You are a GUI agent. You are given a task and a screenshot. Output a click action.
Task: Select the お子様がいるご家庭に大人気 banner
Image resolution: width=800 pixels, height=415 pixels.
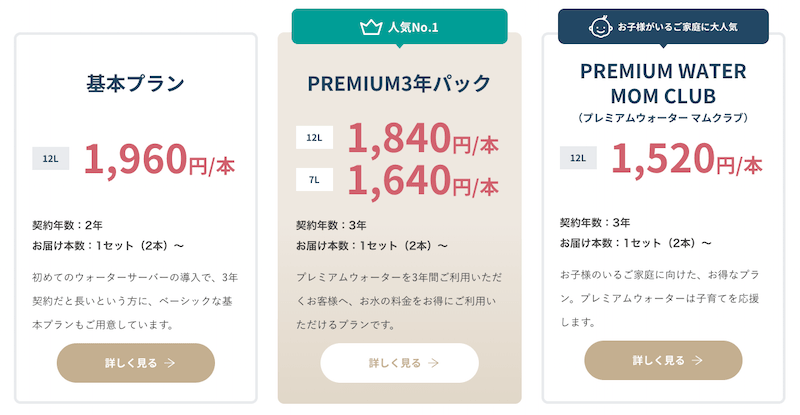(x=663, y=27)
